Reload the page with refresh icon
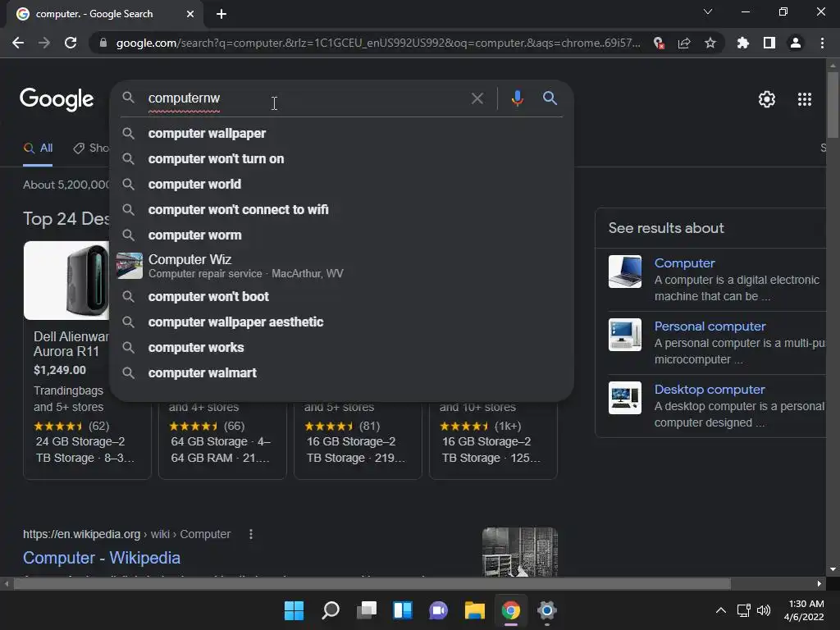 click(x=71, y=43)
